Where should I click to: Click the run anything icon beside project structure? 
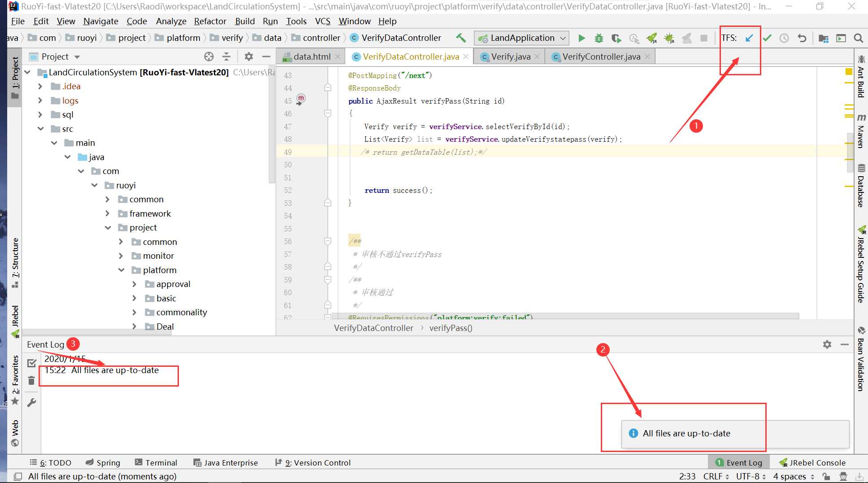click(x=841, y=38)
